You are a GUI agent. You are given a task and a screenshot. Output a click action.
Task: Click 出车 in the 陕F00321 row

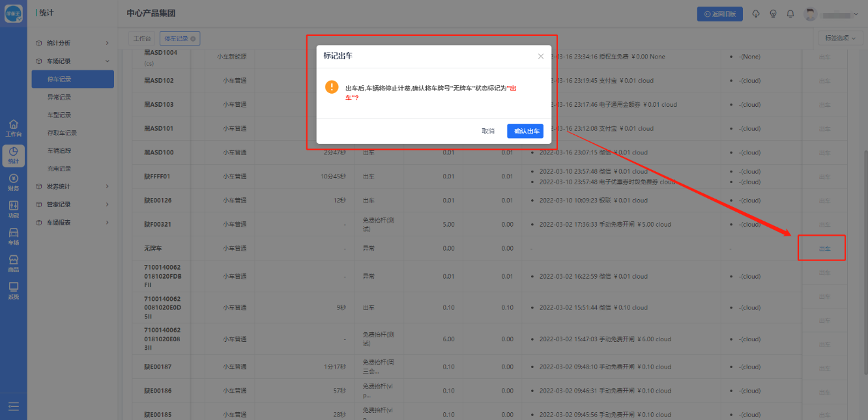tap(824, 225)
